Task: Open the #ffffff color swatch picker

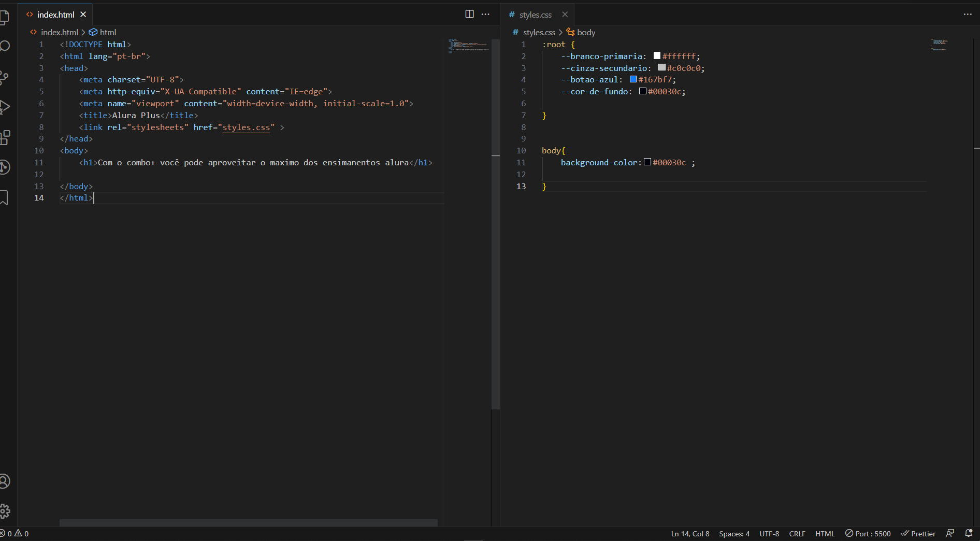Action: (657, 55)
